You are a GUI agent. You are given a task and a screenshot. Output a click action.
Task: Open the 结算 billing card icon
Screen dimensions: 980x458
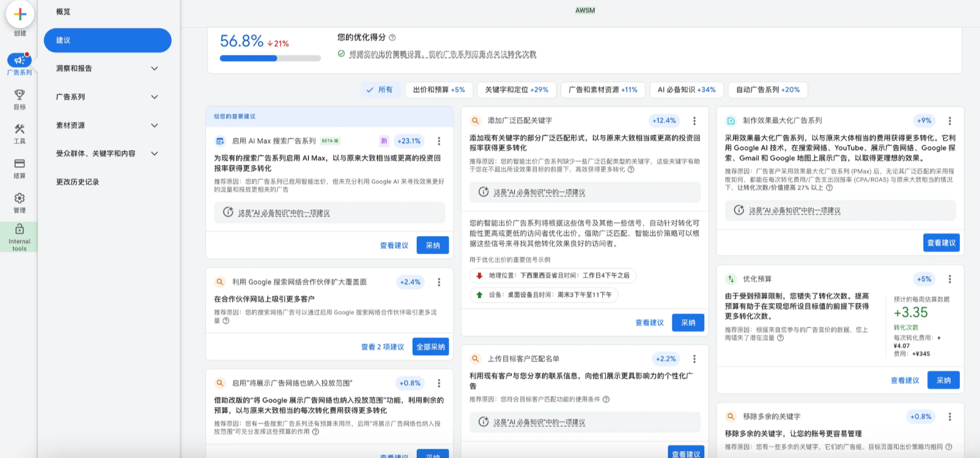(20, 163)
